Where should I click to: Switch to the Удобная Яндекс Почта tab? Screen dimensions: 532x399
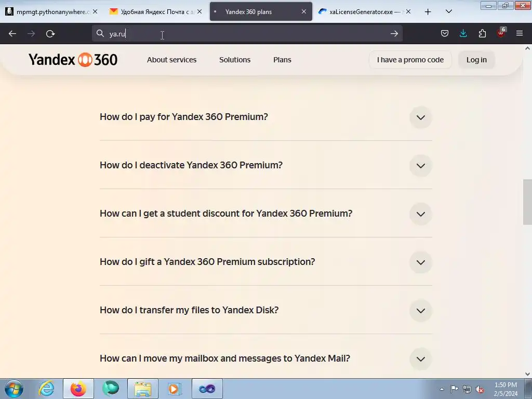coord(156,12)
